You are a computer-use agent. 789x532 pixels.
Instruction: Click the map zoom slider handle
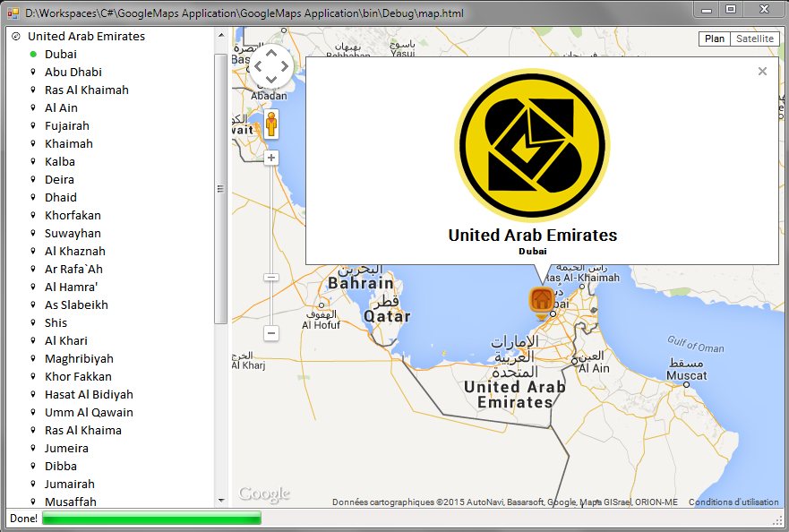[271, 278]
